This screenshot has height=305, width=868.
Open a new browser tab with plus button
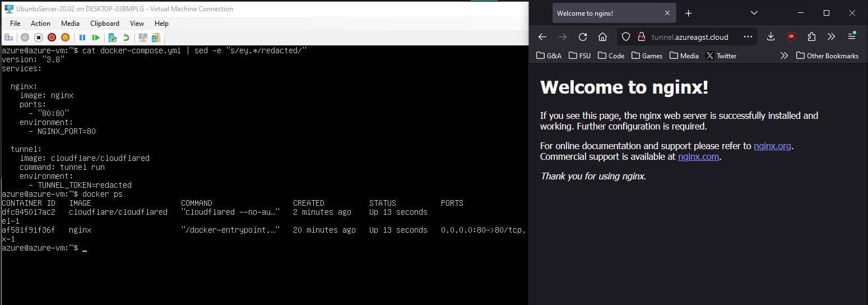tap(689, 13)
